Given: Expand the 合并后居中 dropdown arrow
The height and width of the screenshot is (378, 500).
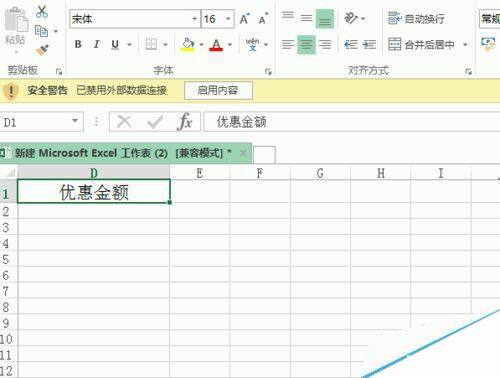Looking at the screenshot, I should pyautogui.click(x=465, y=44).
